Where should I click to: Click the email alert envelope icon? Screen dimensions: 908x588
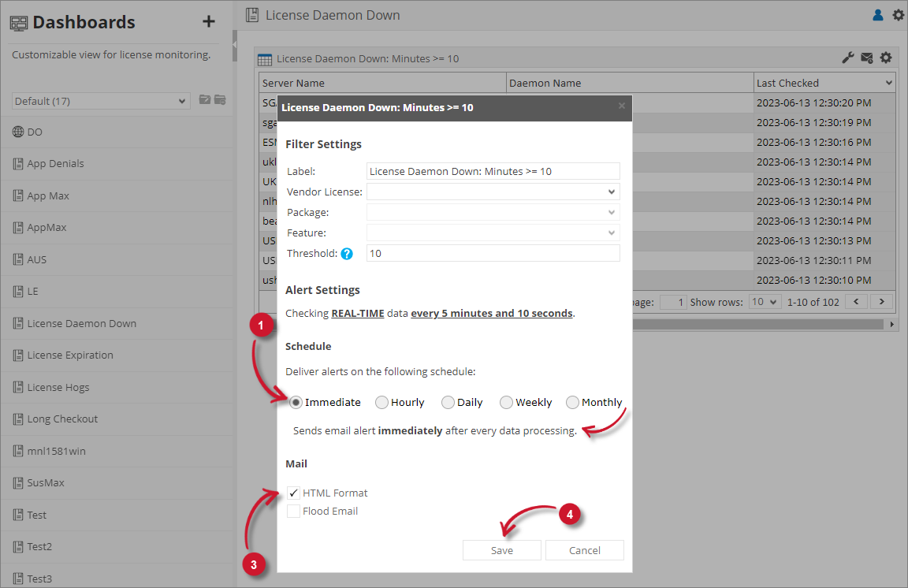point(867,58)
